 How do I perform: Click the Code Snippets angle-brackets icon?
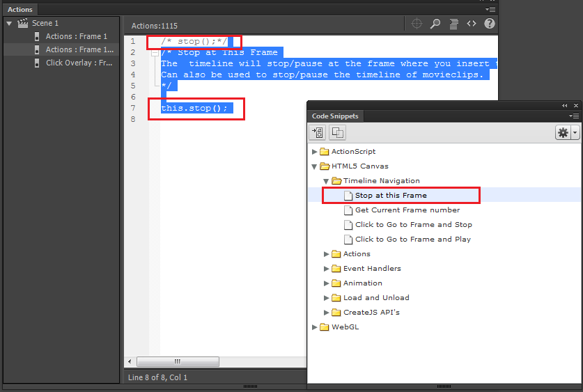[472, 24]
